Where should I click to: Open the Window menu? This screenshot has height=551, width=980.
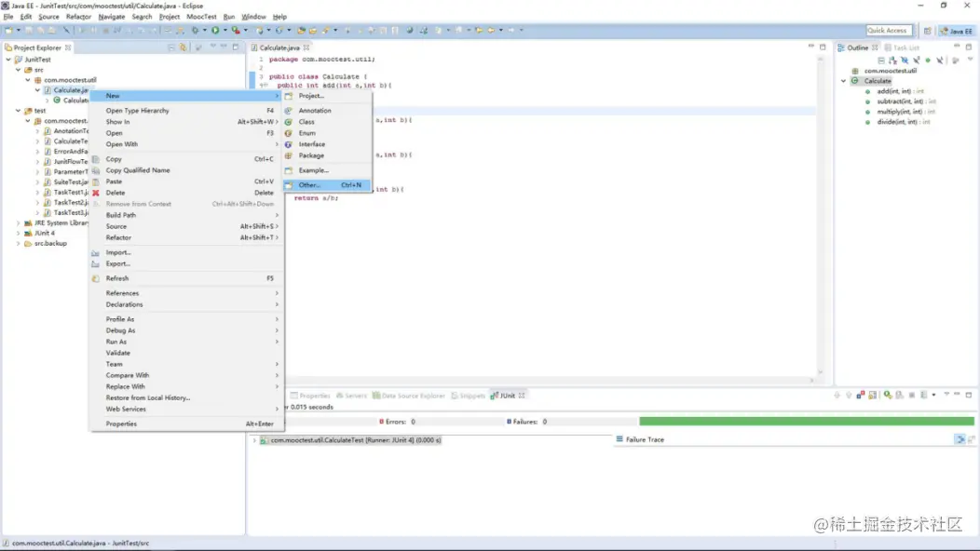(x=253, y=17)
